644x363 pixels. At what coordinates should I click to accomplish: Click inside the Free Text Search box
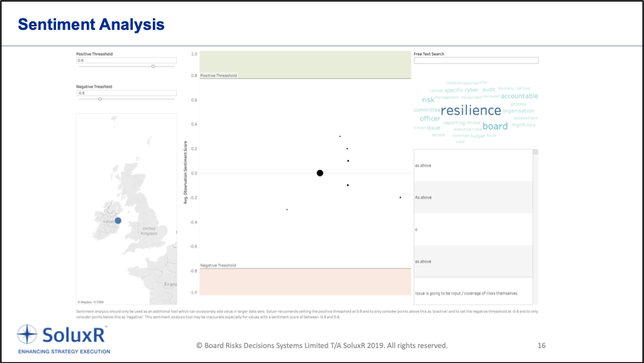[x=476, y=60]
